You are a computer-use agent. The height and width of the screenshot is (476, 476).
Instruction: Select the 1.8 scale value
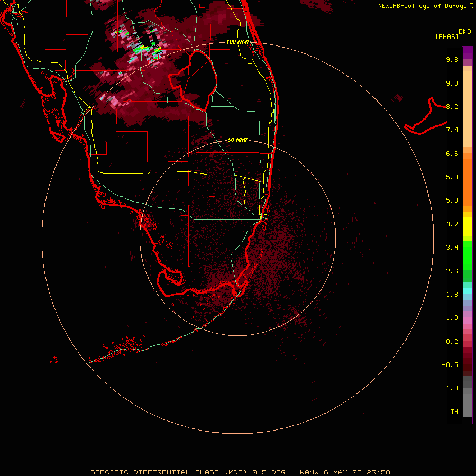[x=452, y=295]
